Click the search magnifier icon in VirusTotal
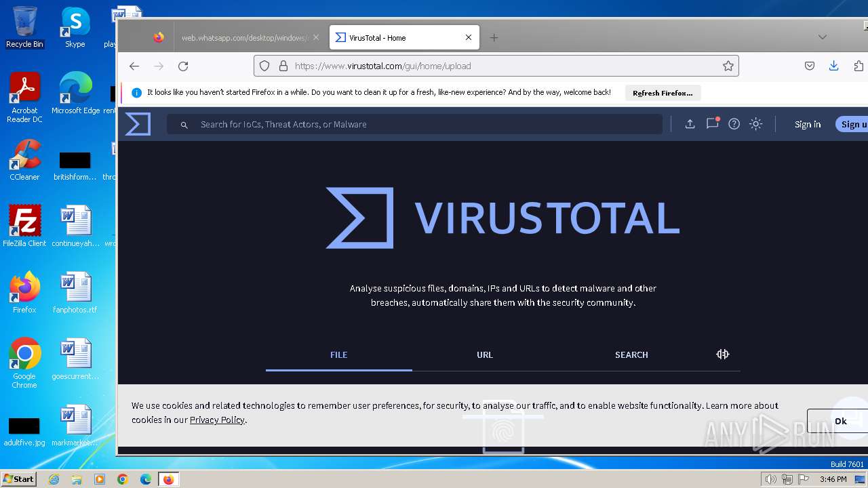This screenshot has height=488, width=868. pyautogui.click(x=184, y=125)
